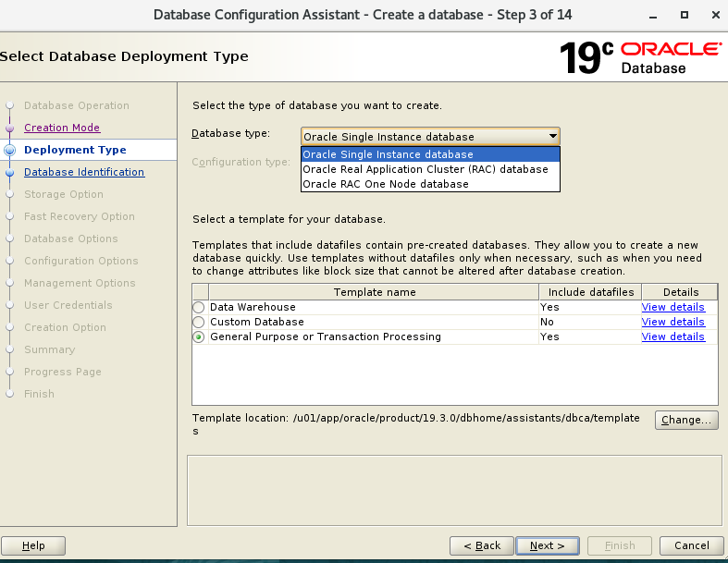Click the Help button
The image size is (728, 563).
33,545
